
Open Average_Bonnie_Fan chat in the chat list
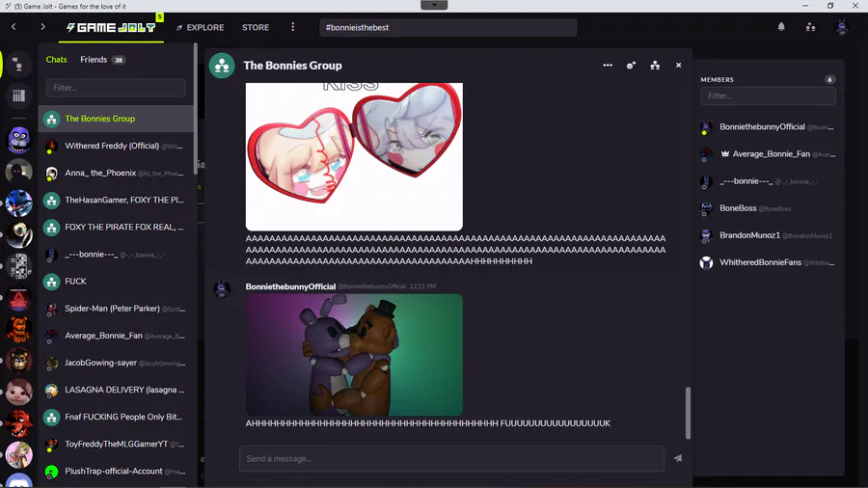[116, 336]
